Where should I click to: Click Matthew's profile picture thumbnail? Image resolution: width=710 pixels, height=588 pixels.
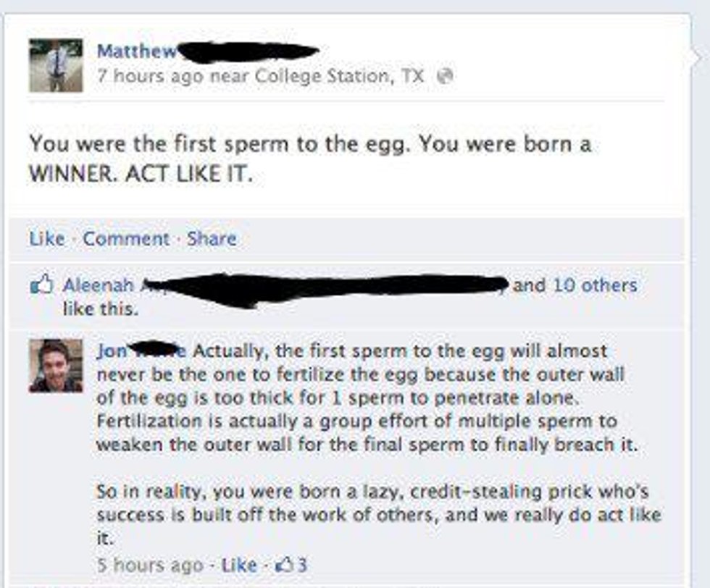[x=56, y=65]
